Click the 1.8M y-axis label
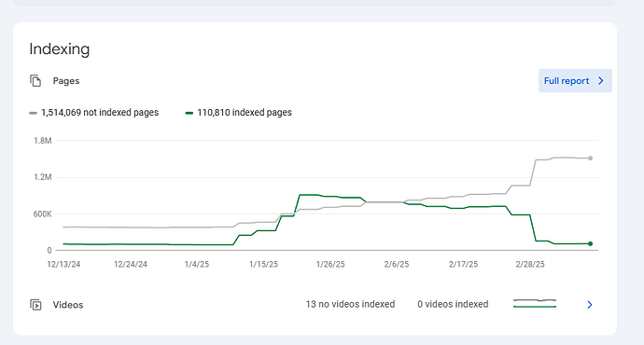 pos(43,141)
